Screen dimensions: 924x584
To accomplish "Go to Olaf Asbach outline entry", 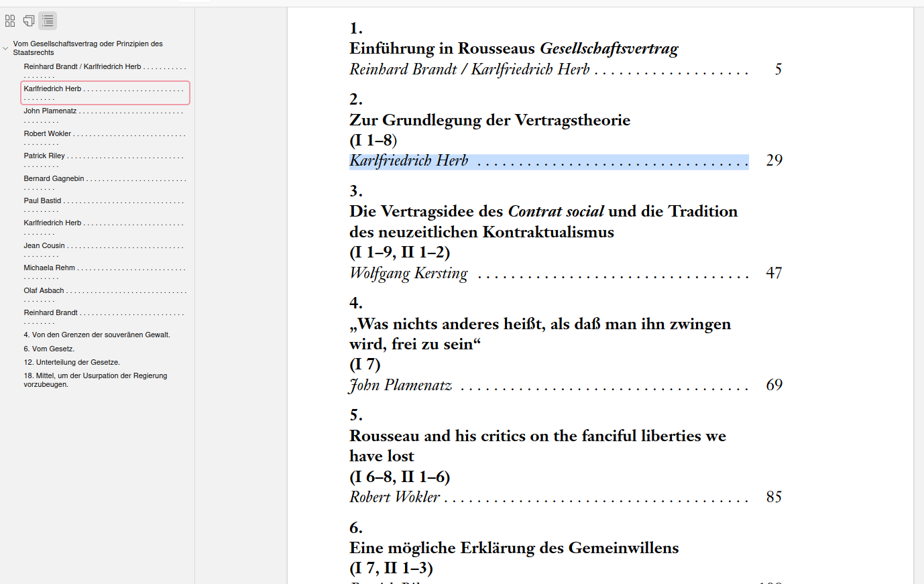I will coord(105,295).
